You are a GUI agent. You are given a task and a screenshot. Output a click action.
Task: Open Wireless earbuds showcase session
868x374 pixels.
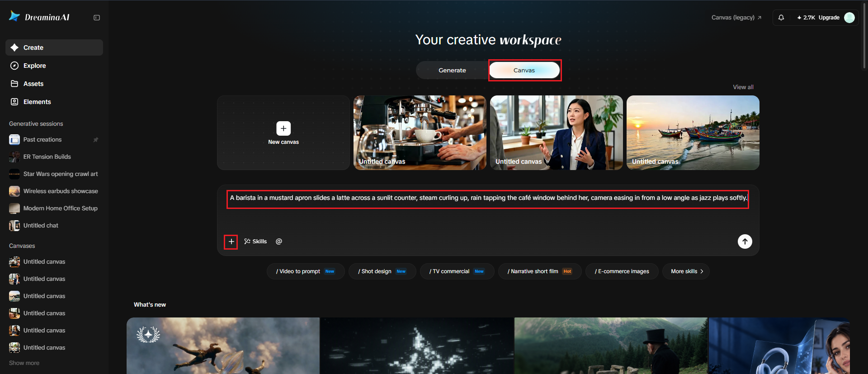(54, 191)
